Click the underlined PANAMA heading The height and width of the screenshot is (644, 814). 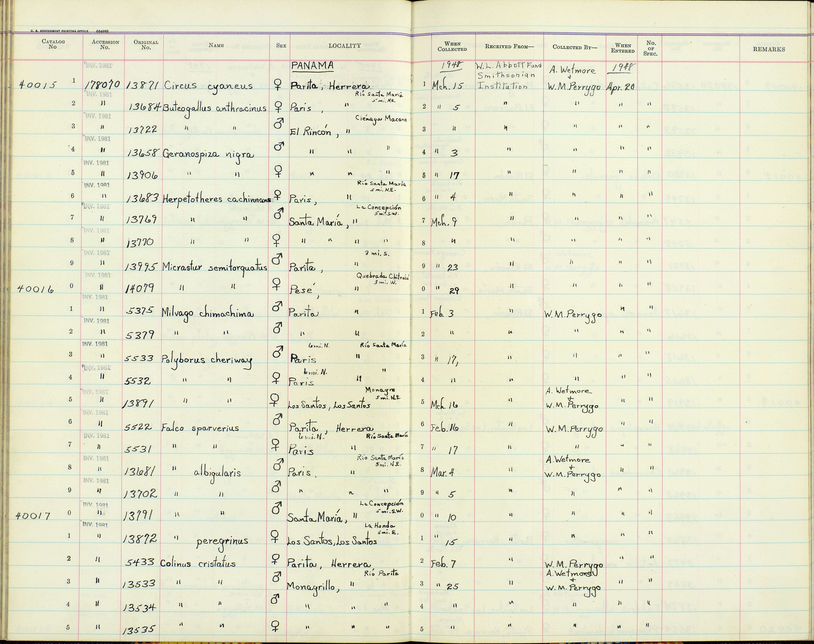point(313,66)
